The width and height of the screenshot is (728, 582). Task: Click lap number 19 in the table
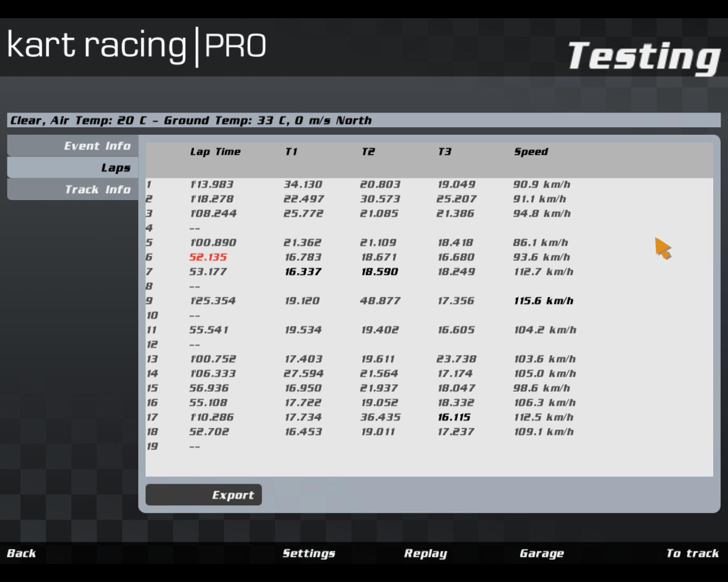152,446
